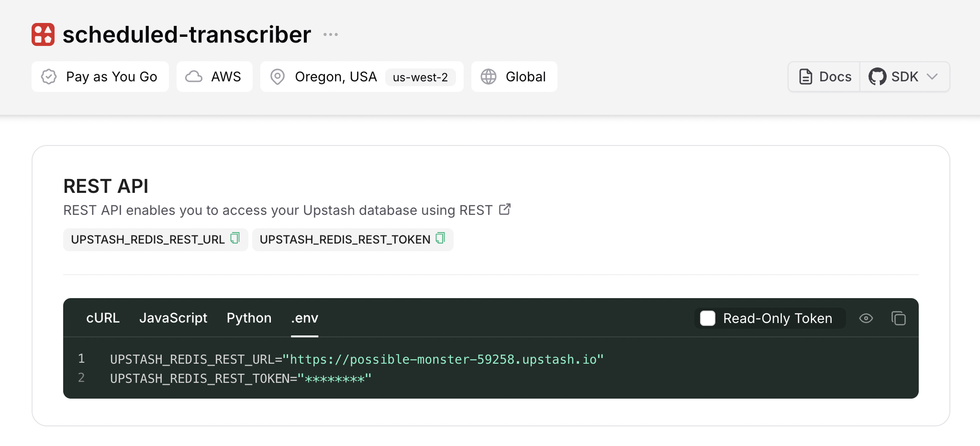Switch to the JavaScript snippet
The height and width of the screenshot is (446, 980).
tap(173, 318)
